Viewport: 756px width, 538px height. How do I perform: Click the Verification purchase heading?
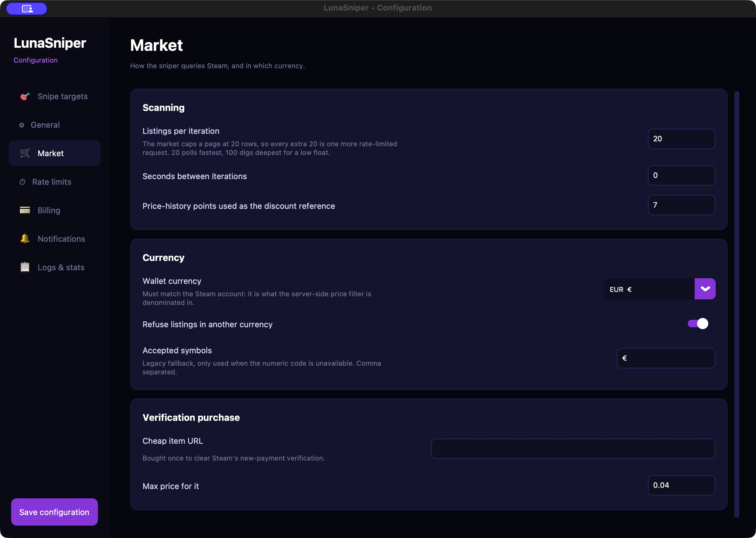pos(191,417)
